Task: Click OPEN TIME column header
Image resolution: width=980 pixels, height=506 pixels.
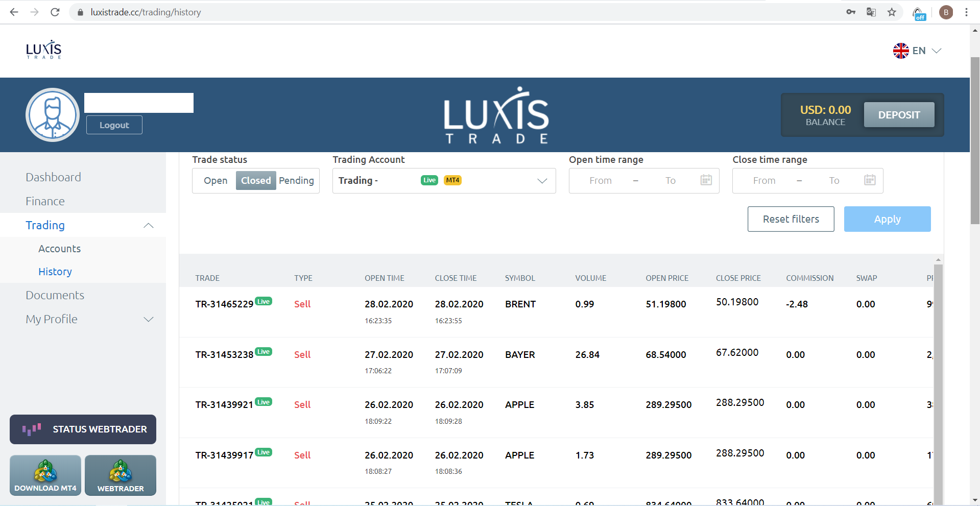Action: click(x=384, y=278)
